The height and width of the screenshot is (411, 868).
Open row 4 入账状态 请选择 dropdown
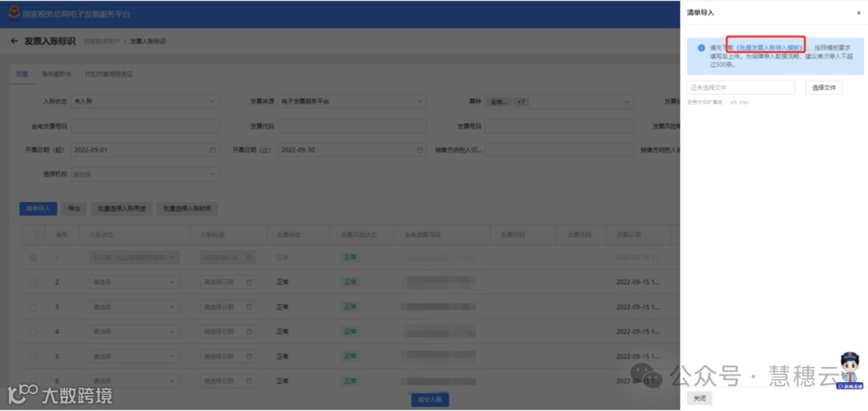click(134, 332)
